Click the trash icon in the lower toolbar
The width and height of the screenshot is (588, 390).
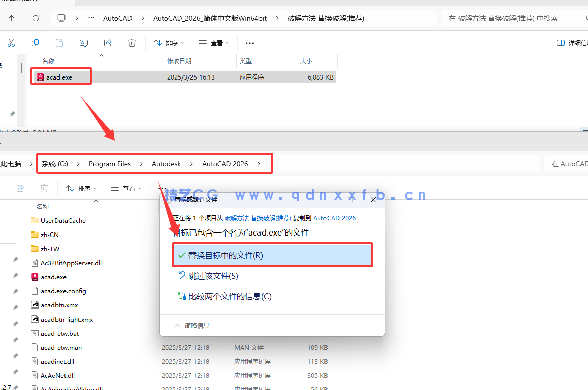(44, 188)
